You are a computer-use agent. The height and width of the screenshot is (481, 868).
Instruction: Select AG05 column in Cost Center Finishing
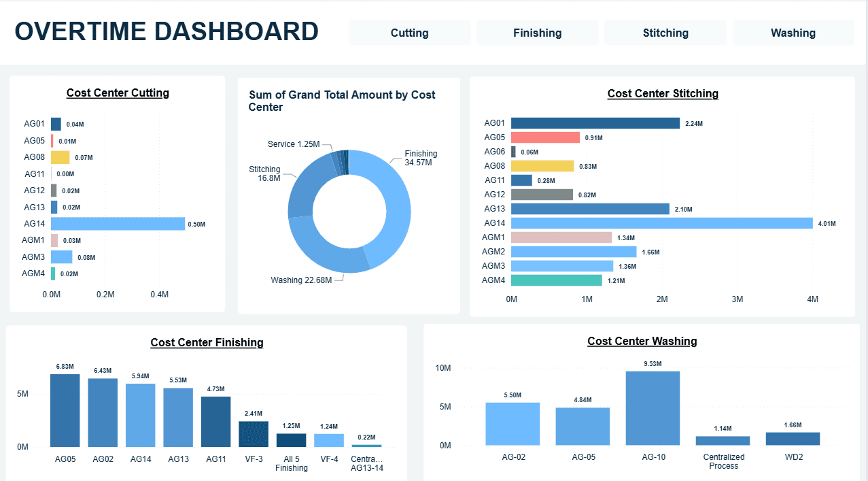click(x=65, y=410)
